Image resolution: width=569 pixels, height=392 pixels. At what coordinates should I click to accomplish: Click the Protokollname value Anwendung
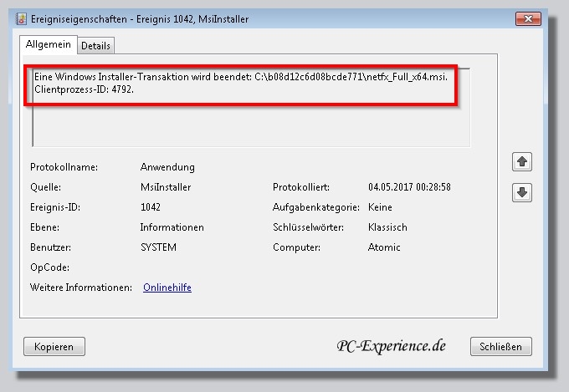167,167
